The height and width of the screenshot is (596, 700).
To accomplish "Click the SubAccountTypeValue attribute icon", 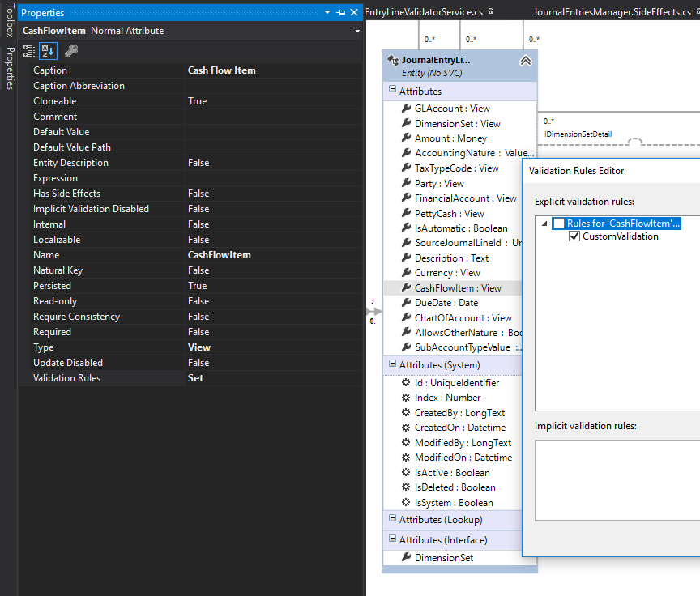I will [406, 347].
